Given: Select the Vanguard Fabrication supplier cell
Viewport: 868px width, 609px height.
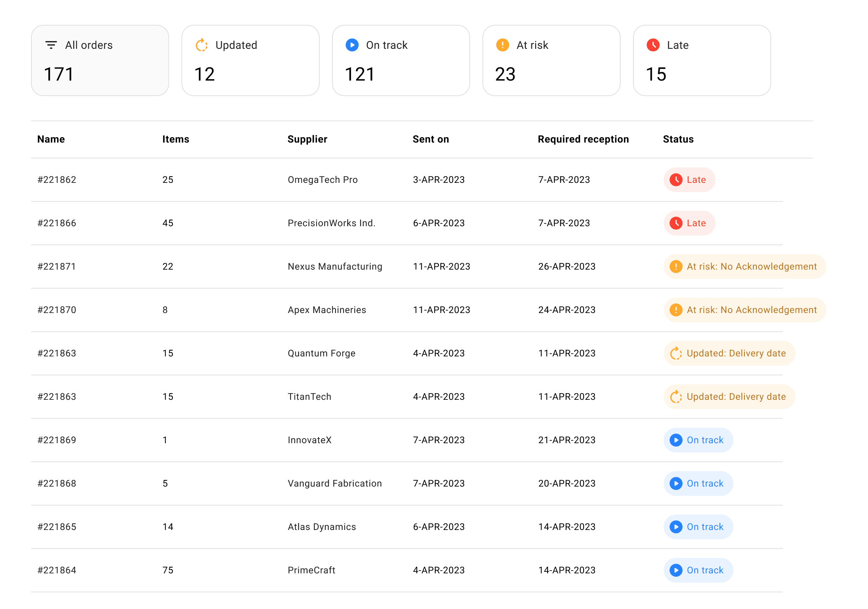Looking at the screenshot, I should pos(334,483).
